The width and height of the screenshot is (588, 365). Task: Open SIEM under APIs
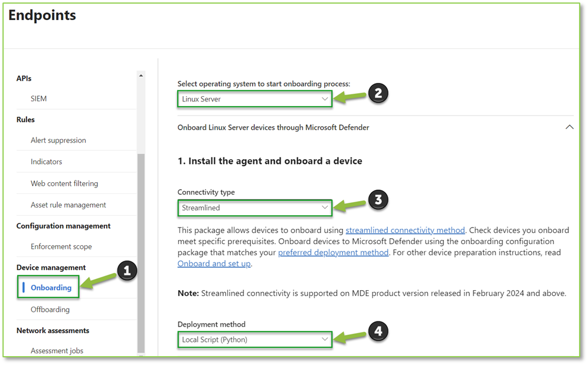[x=39, y=98]
